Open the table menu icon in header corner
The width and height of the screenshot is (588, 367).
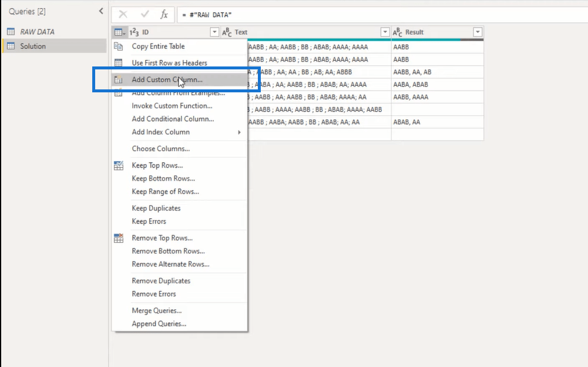[x=120, y=32]
